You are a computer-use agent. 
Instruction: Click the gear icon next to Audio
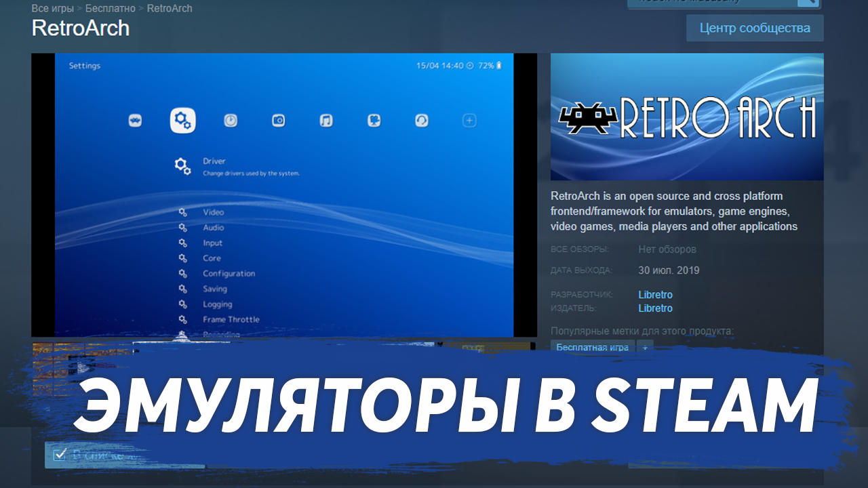click(182, 228)
